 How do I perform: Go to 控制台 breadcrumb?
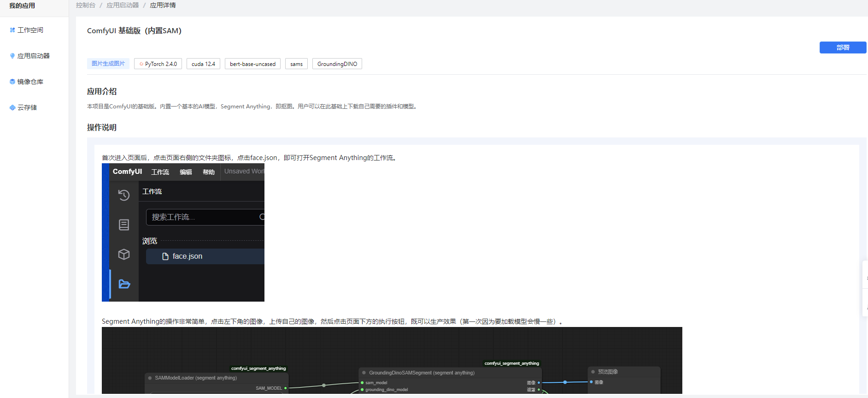coord(86,5)
